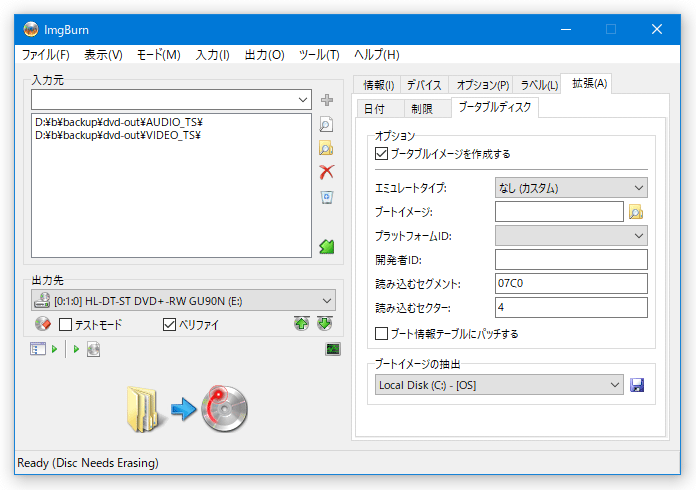696x490 pixels.
Task: Start build with folder-to-disc button
Action: [187, 409]
